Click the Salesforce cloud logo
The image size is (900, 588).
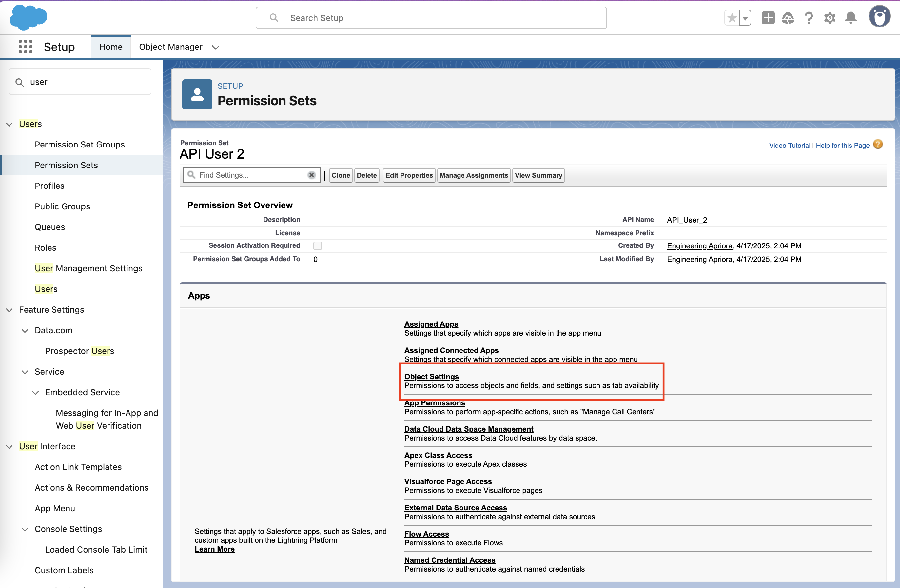click(x=29, y=17)
